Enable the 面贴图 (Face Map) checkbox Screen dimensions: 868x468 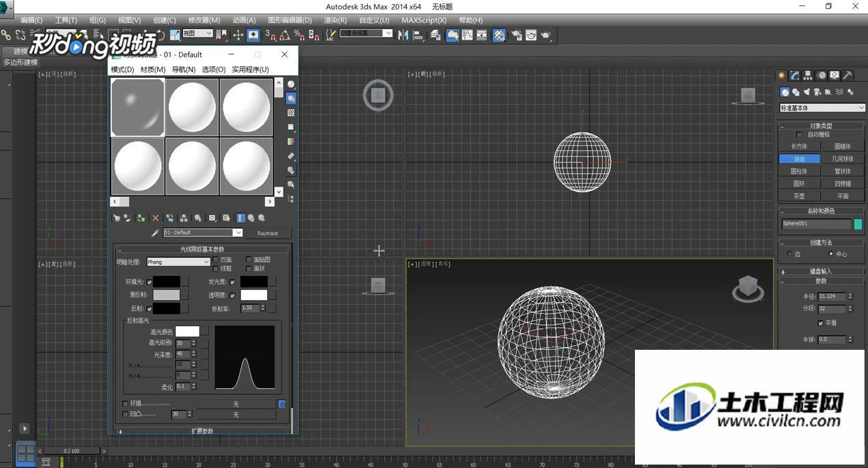[x=249, y=260]
